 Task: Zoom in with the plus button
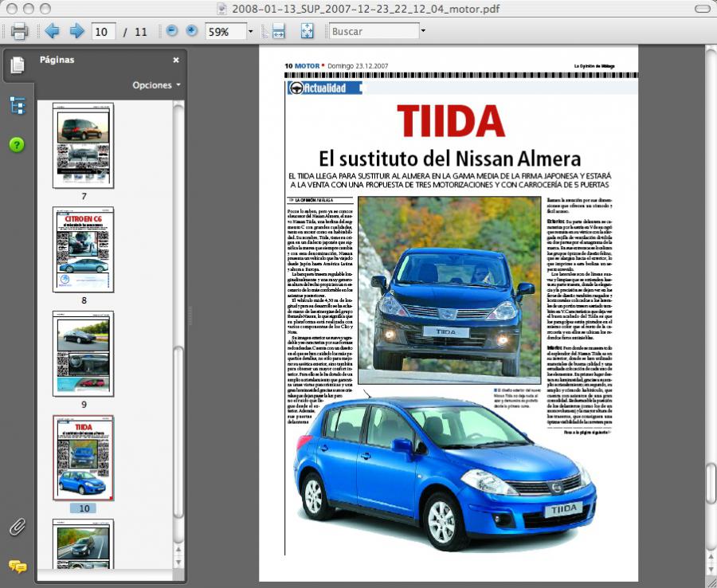(192, 30)
